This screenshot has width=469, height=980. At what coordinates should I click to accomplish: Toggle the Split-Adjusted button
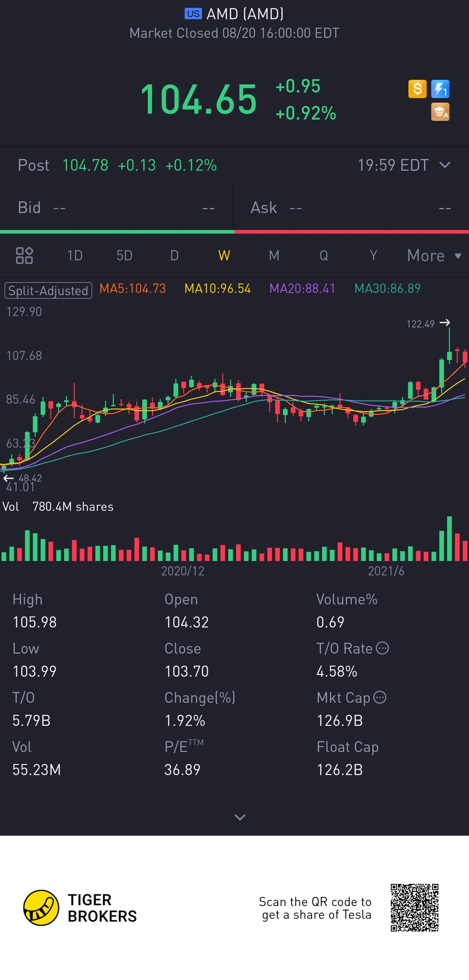[x=48, y=290]
